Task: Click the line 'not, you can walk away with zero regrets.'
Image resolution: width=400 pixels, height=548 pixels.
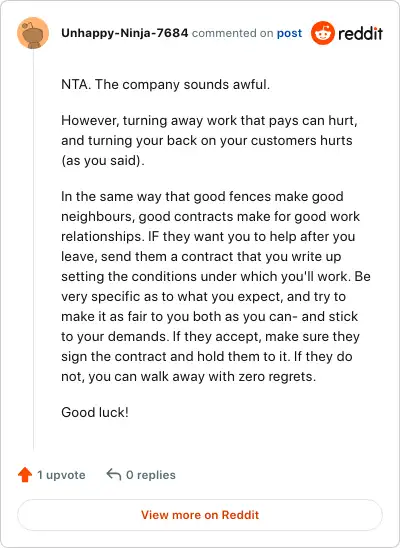Action: [189, 377]
